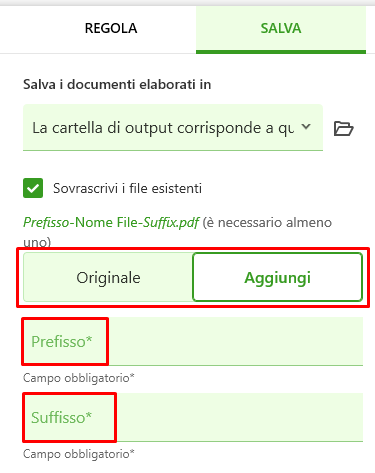Screen dimensions: 375x473
Task: Click the Sovrascrivi i file esistenti label
Action: 127,188
